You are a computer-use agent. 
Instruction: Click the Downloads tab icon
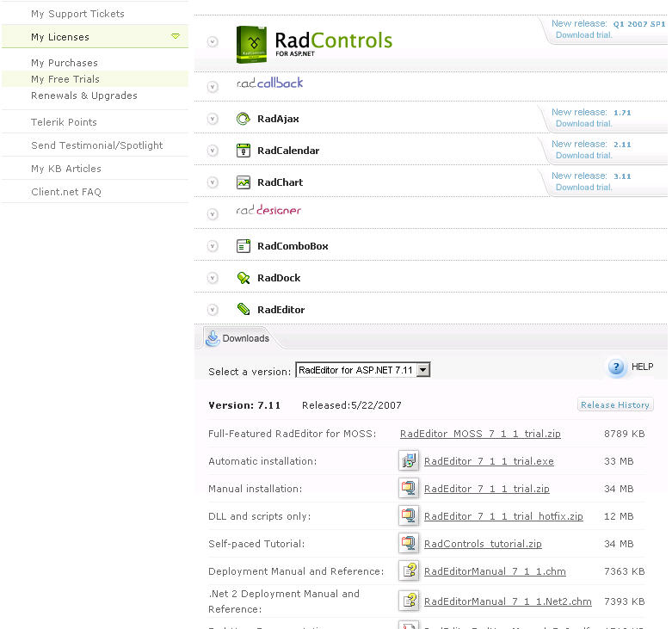(x=213, y=338)
